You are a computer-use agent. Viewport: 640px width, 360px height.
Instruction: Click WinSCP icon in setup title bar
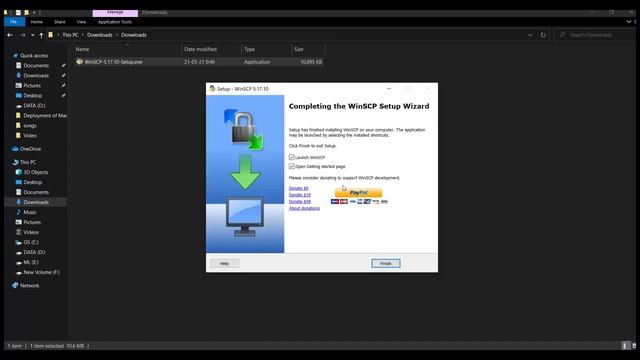click(x=212, y=89)
